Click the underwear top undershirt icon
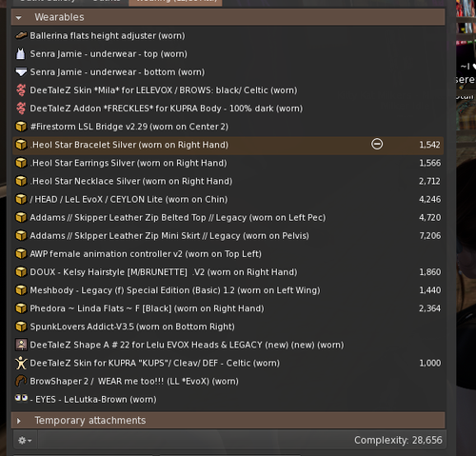Image resolution: width=476 pixels, height=456 pixels. 21,53
